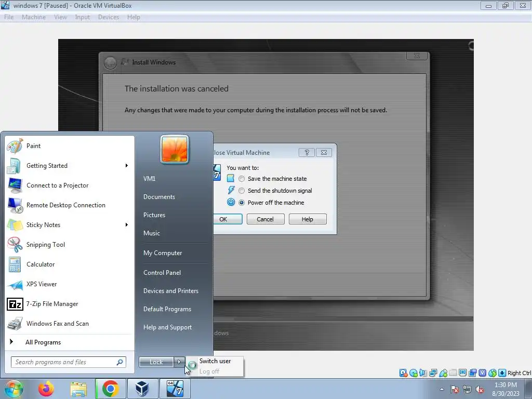Click the optical disk status icon
The image size is (532, 399).
(x=414, y=373)
